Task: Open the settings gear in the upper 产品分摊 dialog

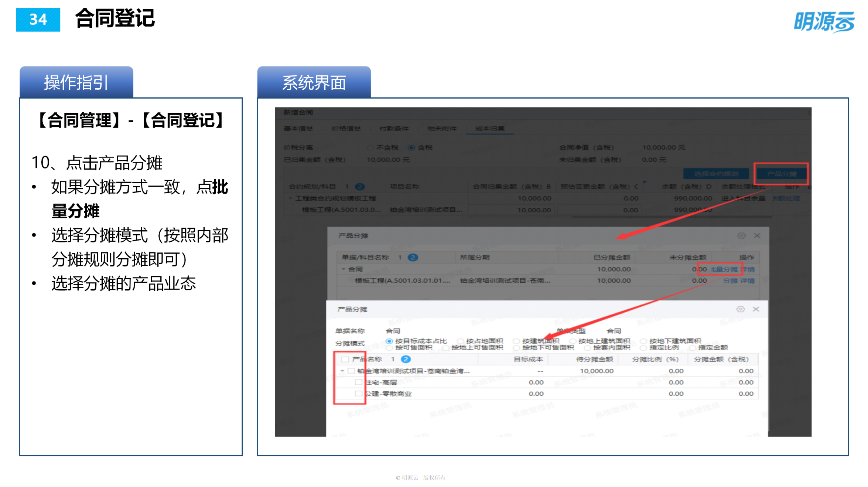Action: (741, 235)
